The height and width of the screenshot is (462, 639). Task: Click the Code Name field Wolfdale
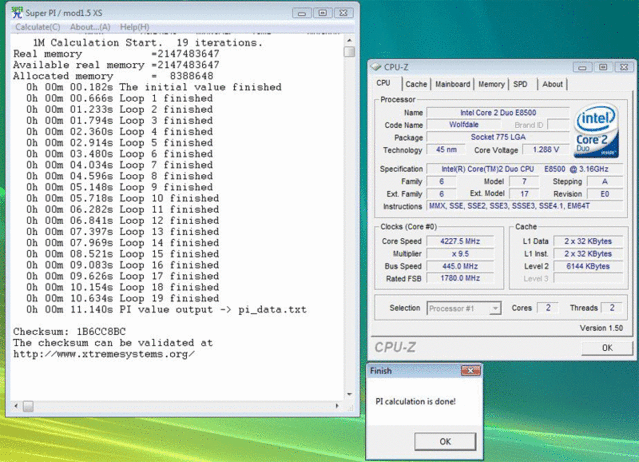[x=464, y=125]
